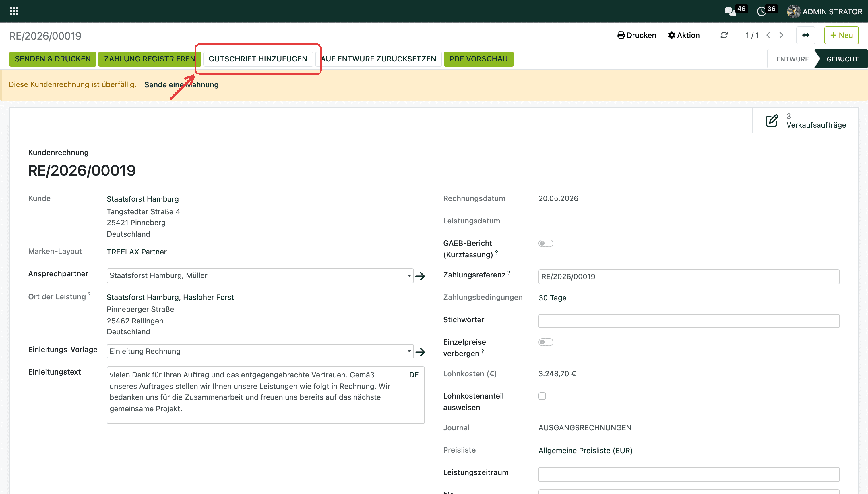The height and width of the screenshot is (494, 868).
Task: Expand the Ansprechpartner dropdown
Action: pos(409,275)
